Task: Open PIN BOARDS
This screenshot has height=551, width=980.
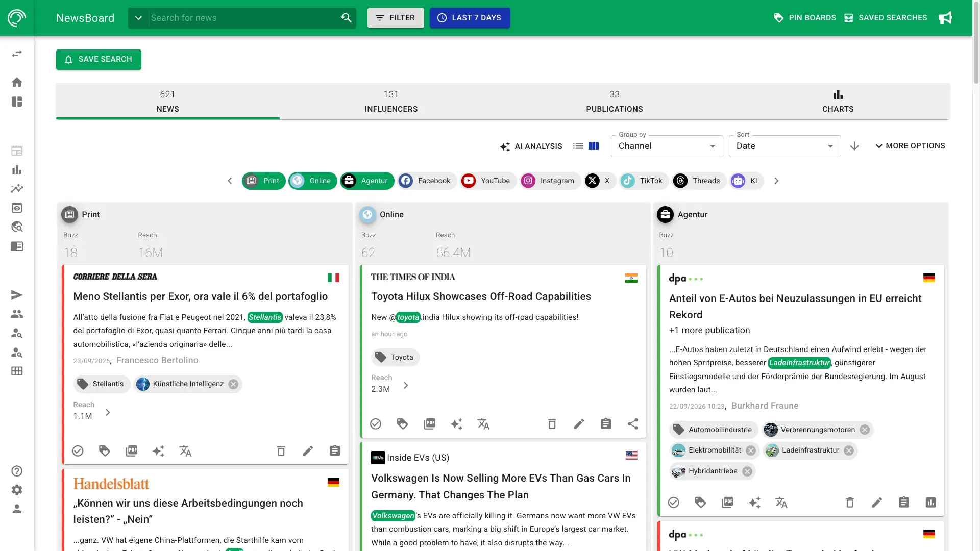Action: point(805,18)
